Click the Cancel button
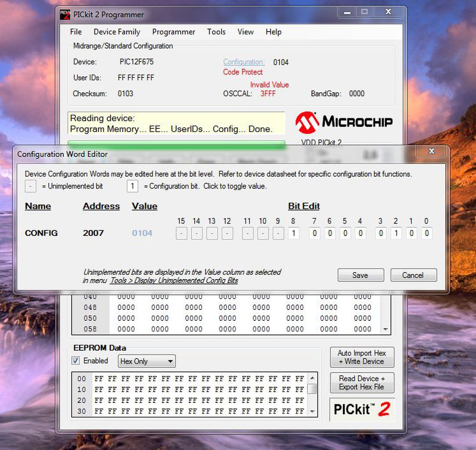476x450 pixels. [414, 275]
